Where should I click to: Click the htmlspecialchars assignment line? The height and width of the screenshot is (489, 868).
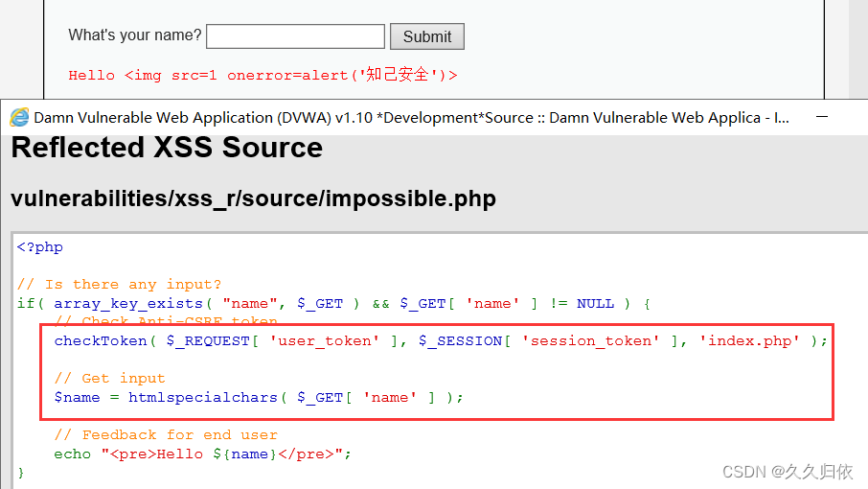coord(259,398)
